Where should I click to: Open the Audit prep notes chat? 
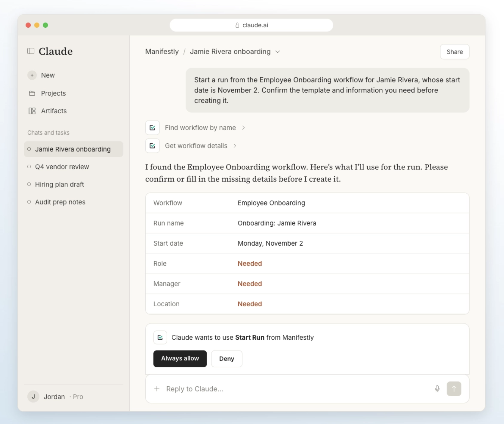click(74, 202)
